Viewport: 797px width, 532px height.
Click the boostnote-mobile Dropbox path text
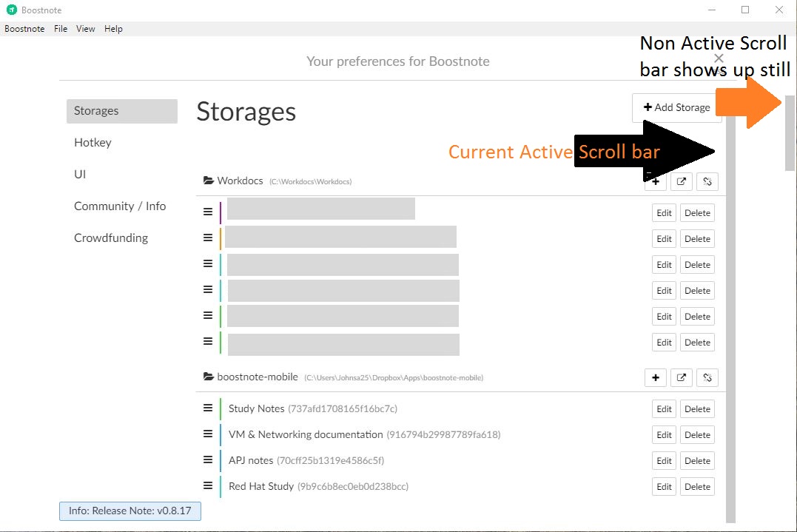[394, 378]
